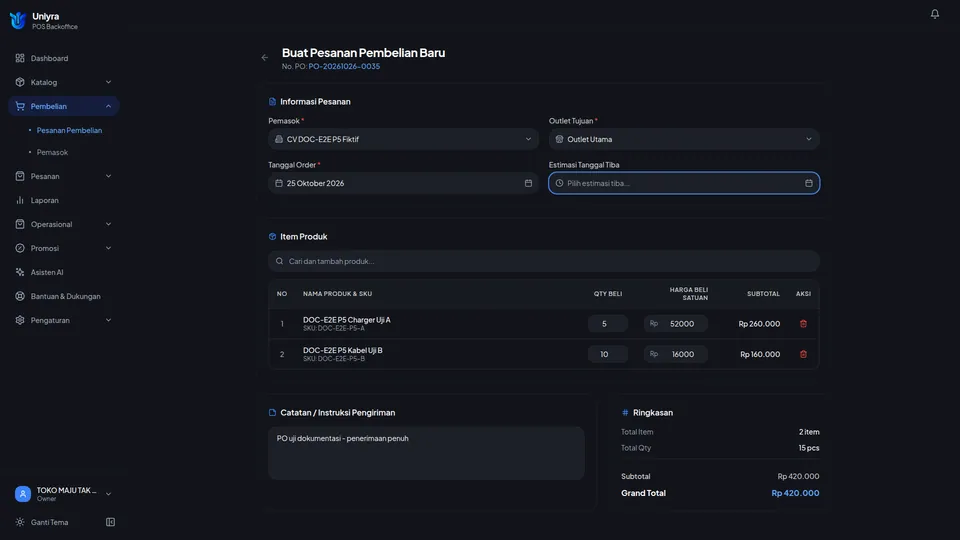Expand the Promosi menu chevron
The width and height of the screenshot is (960, 540).
pos(108,248)
